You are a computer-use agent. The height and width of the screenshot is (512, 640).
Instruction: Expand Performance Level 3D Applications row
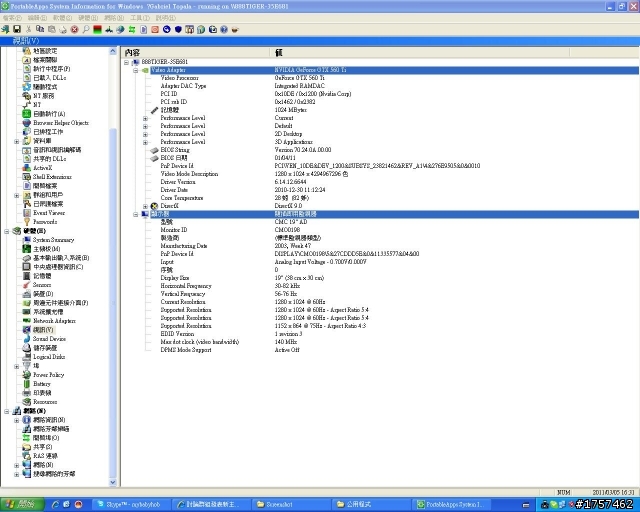click(145, 142)
